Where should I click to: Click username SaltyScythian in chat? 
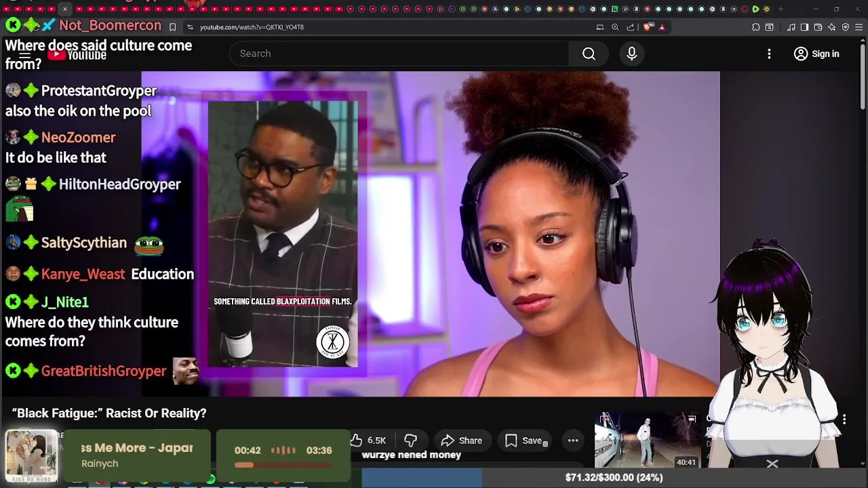[x=84, y=243]
